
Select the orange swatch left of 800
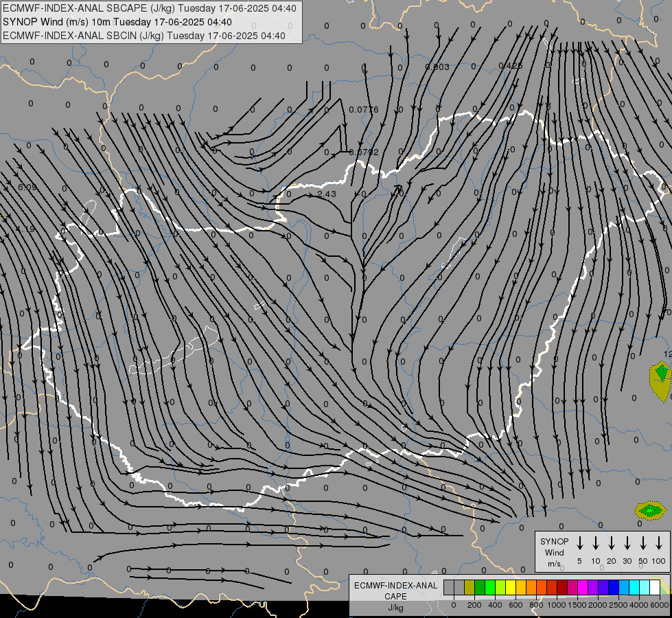coord(531,587)
